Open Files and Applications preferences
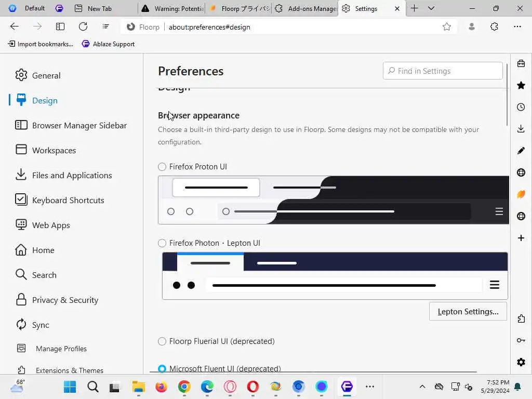This screenshot has width=532, height=399. click(x=63, y=175)
